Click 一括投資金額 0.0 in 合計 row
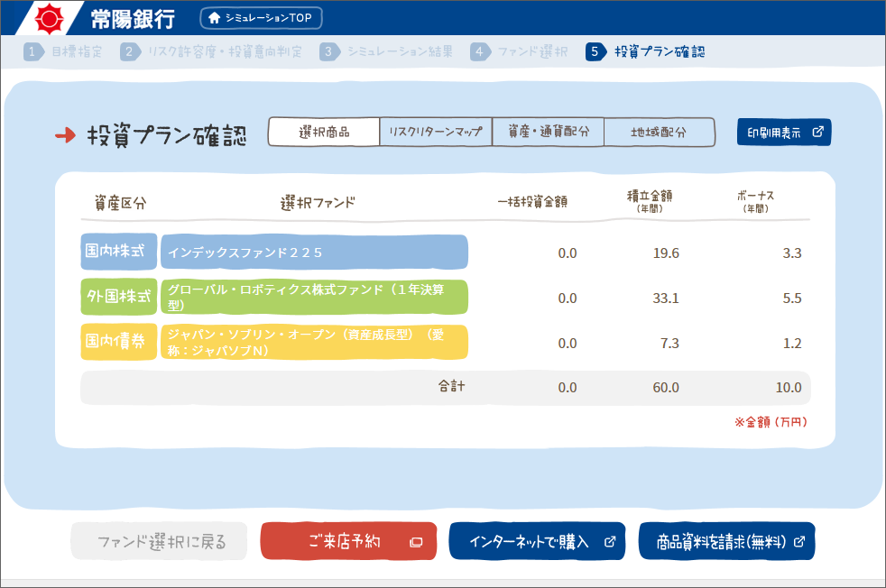 click(x=568, y=388)
